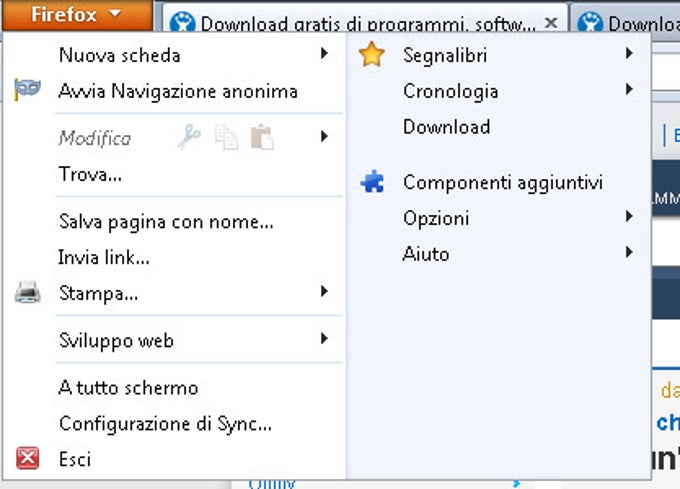Expand the Nuova scheda submenu arrow
The width and height of the screenshot is (680, 489).
pos(324,53)
